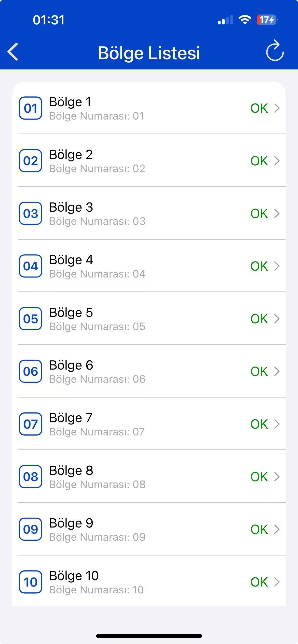Tap the battery indicator in status bar
This screenshot has height=644, width=298.
click(267, 20)
